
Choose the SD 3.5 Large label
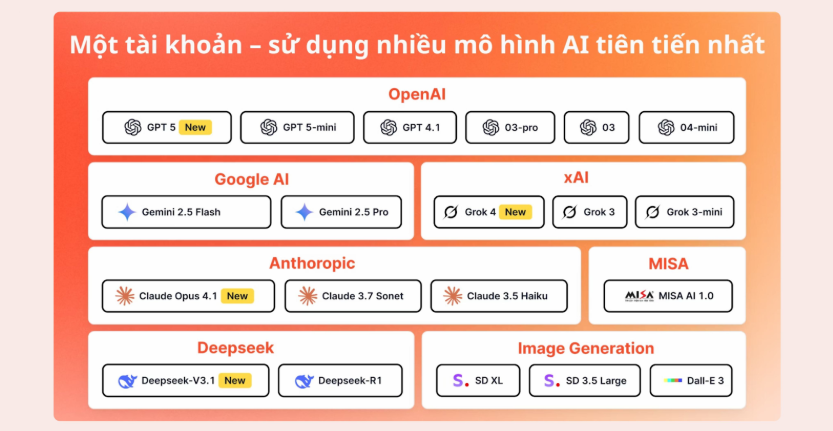(x=596, y=381)
